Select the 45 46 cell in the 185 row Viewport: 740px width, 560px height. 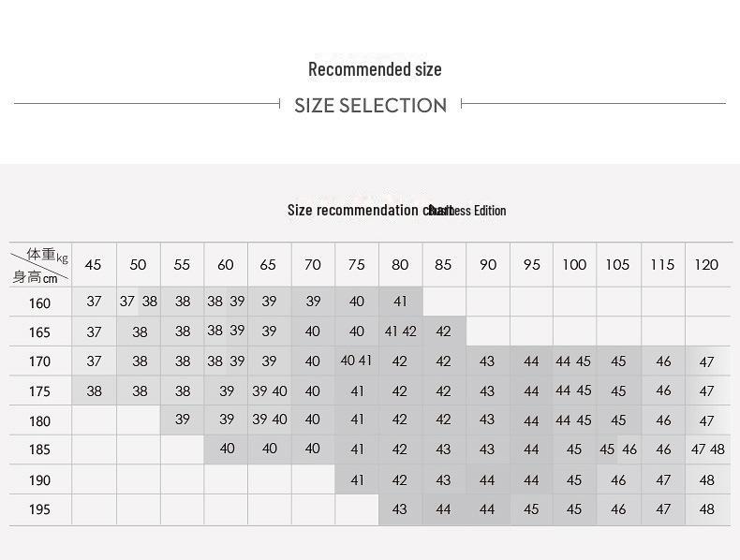[x=617, y=449]
